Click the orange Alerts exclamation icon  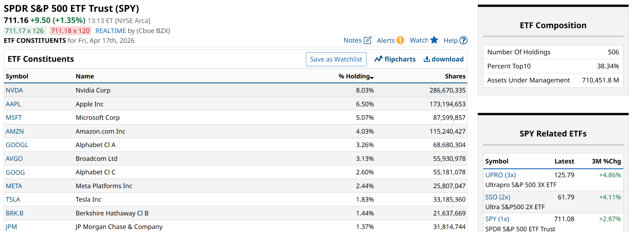click(400, 40)
